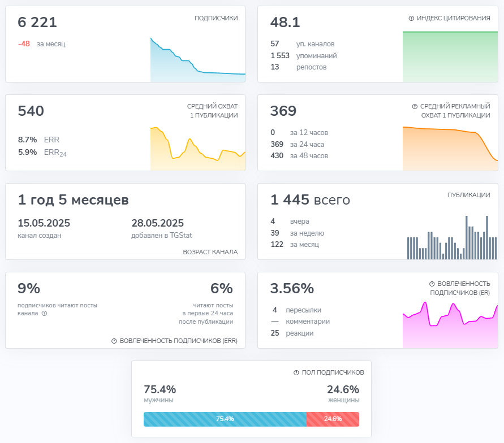
Task: Click the '369' за 24 часа value
Action: coord(277,144)
